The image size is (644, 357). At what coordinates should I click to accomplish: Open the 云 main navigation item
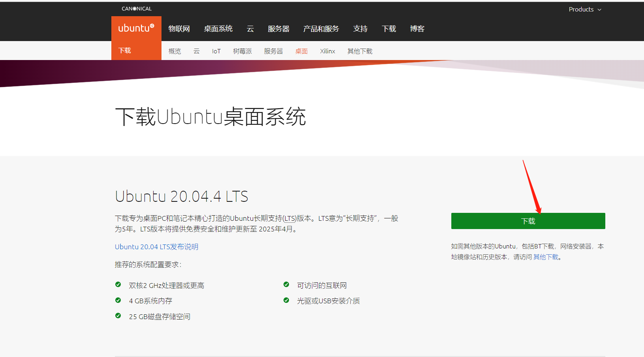(250, 29)
